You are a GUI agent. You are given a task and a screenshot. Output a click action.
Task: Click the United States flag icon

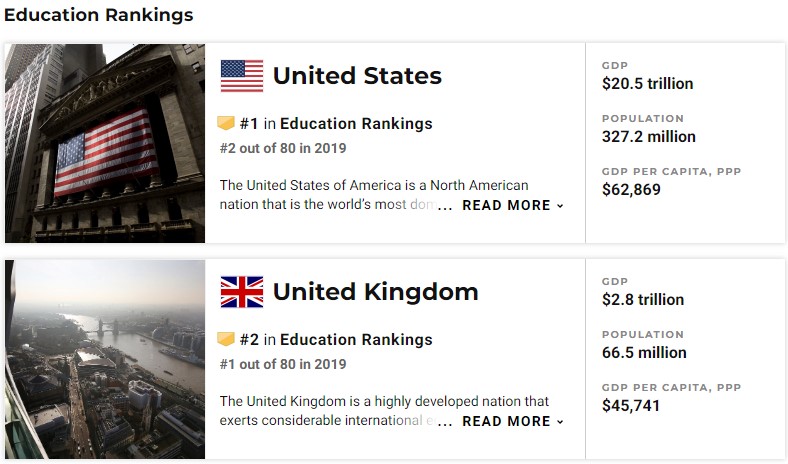tap(242, 76)
